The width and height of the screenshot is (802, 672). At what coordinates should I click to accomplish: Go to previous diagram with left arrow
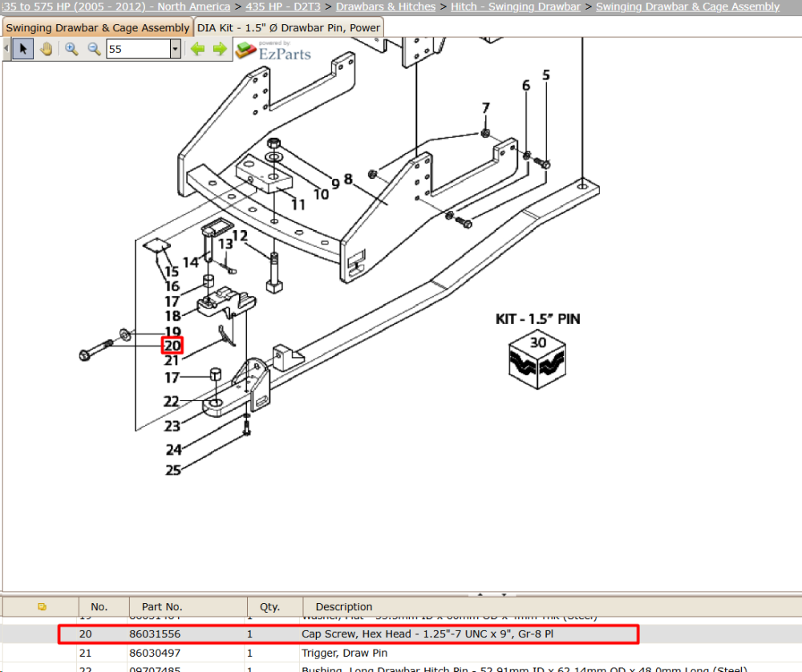pos(197,49)
